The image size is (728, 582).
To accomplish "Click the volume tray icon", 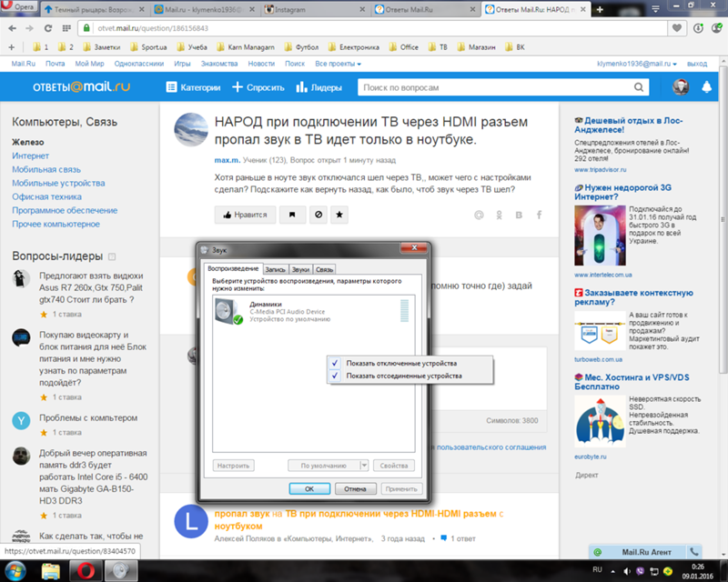I will coord(627,571).
